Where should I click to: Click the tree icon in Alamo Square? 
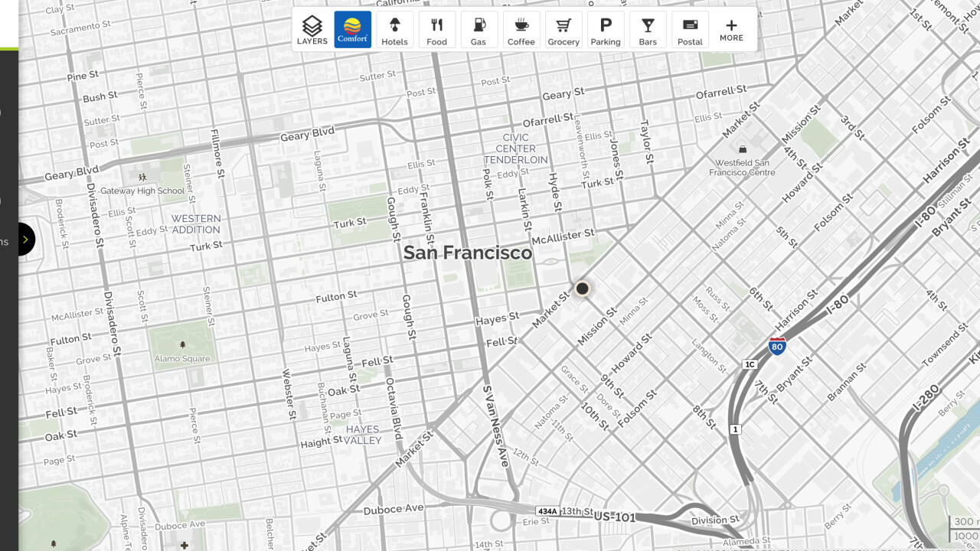tap(182, 346)
